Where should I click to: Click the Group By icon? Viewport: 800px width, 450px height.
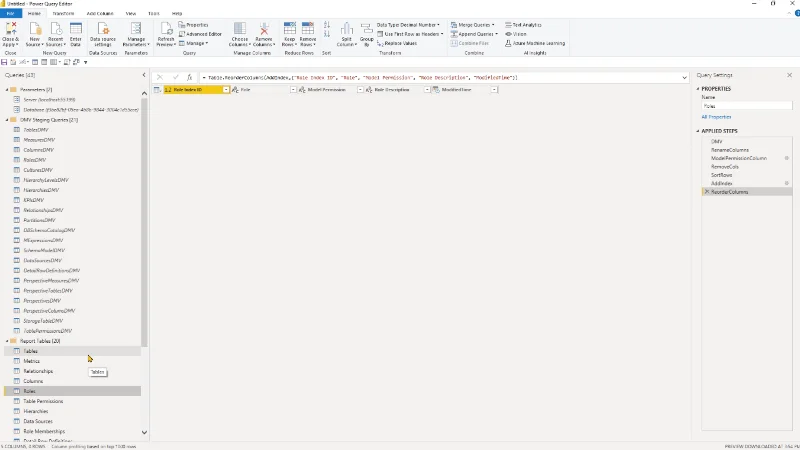coord(366,29)
